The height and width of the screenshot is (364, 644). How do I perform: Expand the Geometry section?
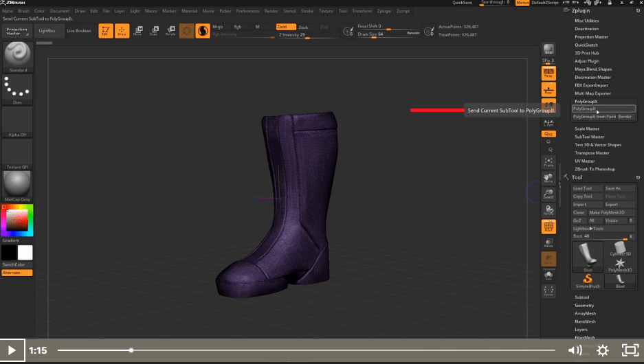click(x=584, y=305)
